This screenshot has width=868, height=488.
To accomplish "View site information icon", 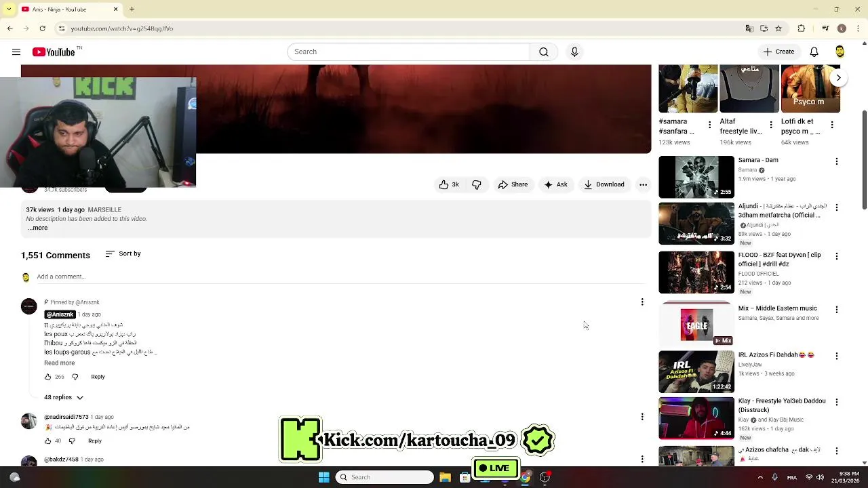I will [62, 28].
